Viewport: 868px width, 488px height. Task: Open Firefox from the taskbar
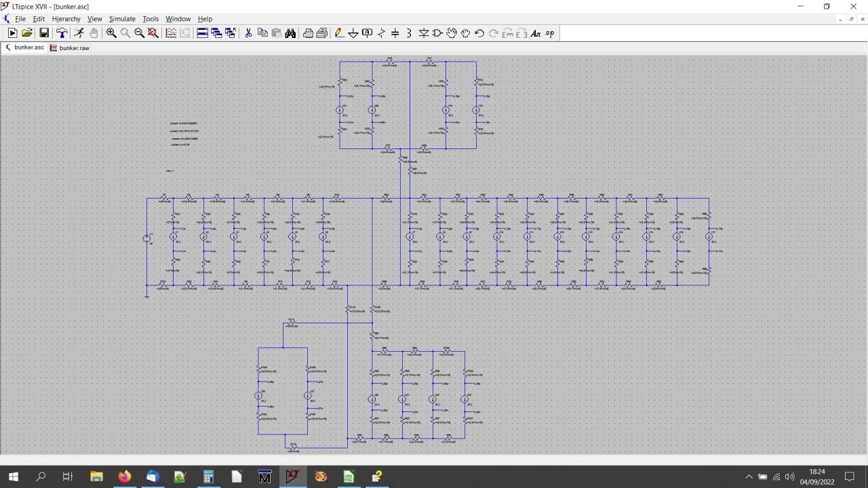point(124,477)
